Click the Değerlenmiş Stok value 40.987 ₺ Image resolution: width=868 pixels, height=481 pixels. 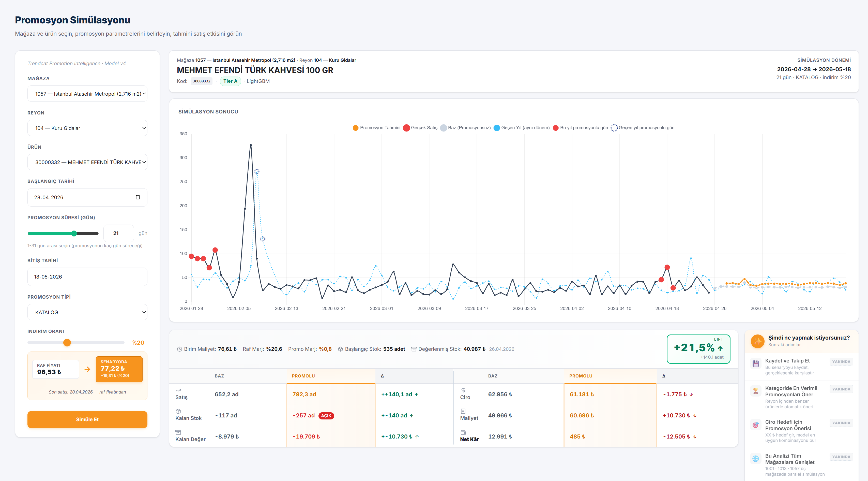coord(475,349)
